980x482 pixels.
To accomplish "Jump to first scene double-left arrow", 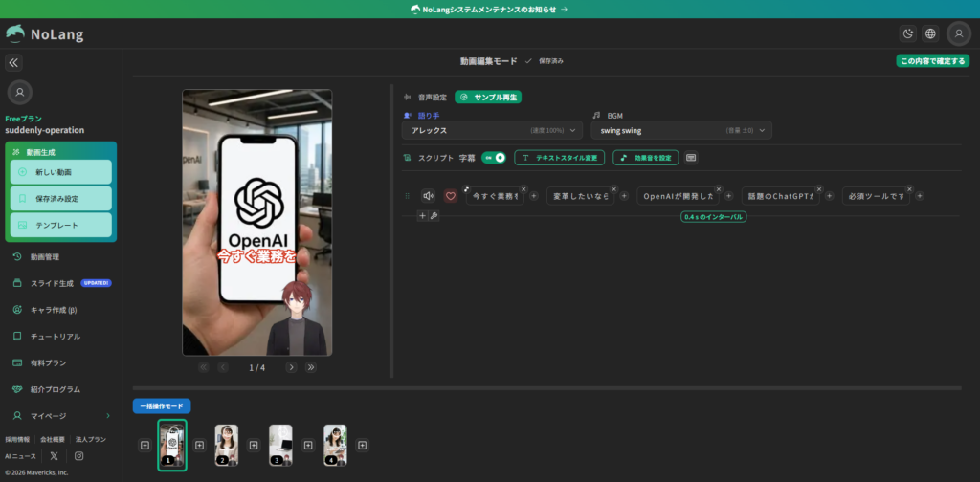I will (203, 367).
